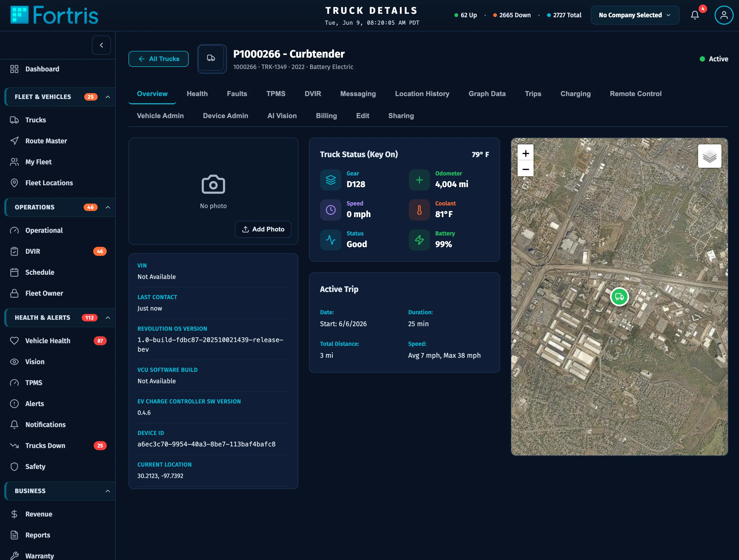Click the Speed clock icon in Truck Status
This screenshot has width=739, height=560.
(x=330, y=210)
